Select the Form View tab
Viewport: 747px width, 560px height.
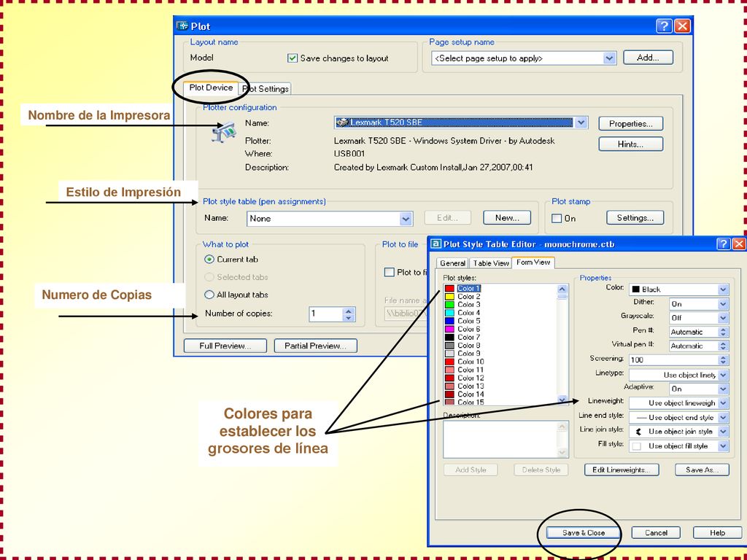(x=533, y=262)
